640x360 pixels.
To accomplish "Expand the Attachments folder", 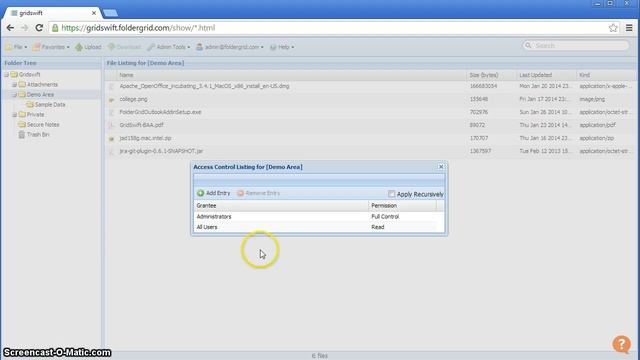I will tap(14, 84).
